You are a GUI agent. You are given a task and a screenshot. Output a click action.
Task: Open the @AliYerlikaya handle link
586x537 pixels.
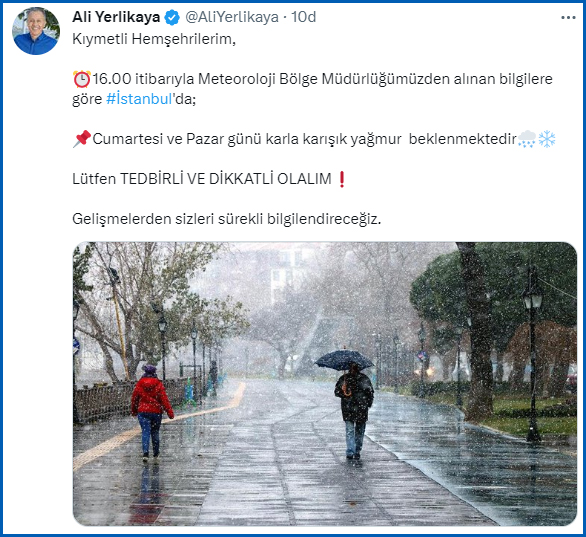point(232,17)
